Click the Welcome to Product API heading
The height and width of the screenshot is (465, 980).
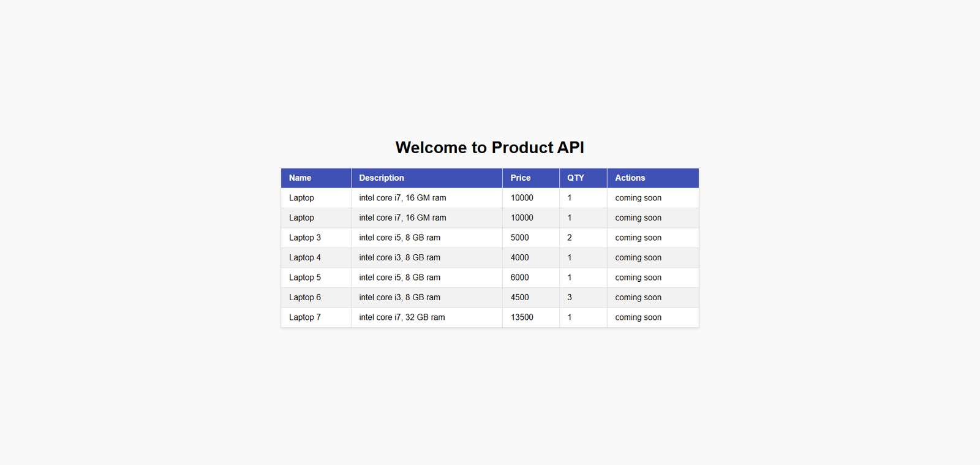489,148
